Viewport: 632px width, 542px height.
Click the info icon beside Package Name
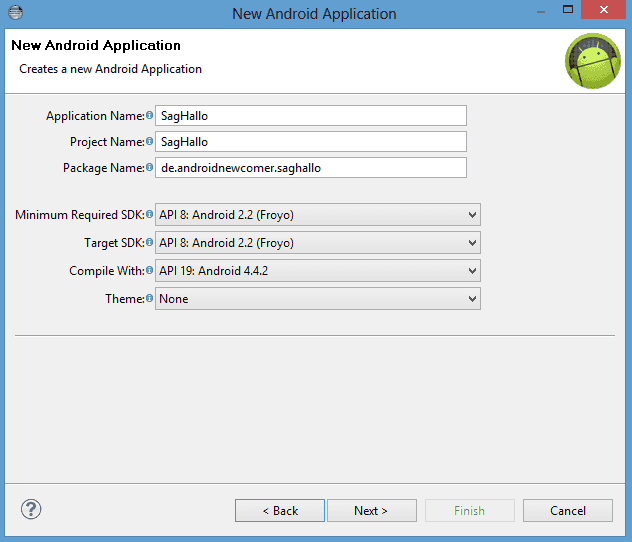tap(150, 167)
